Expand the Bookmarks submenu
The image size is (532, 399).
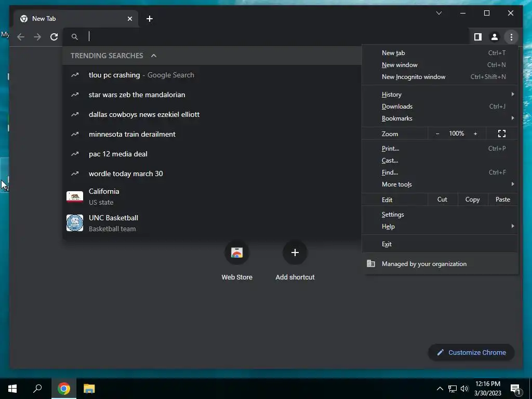click(x=440, y=118)
